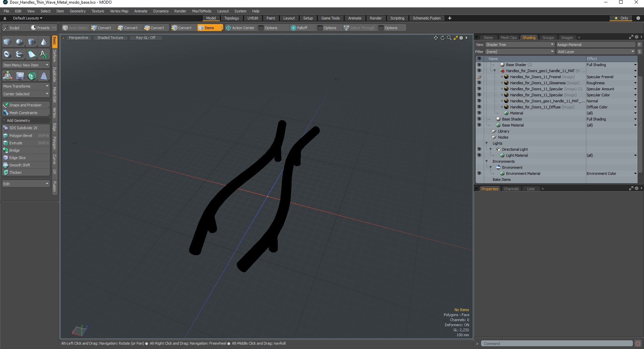
Task: Click the Transform tool icon
Action: click(x=7, y=76)
